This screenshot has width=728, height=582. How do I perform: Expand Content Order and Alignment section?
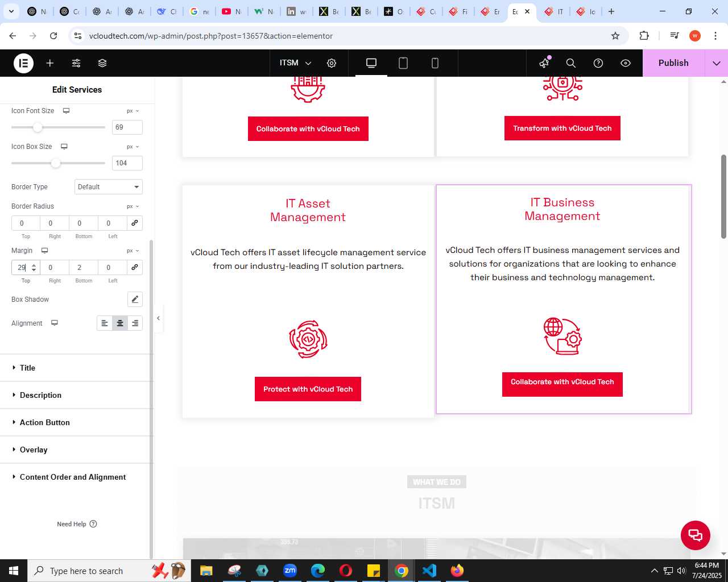[77, 477]
